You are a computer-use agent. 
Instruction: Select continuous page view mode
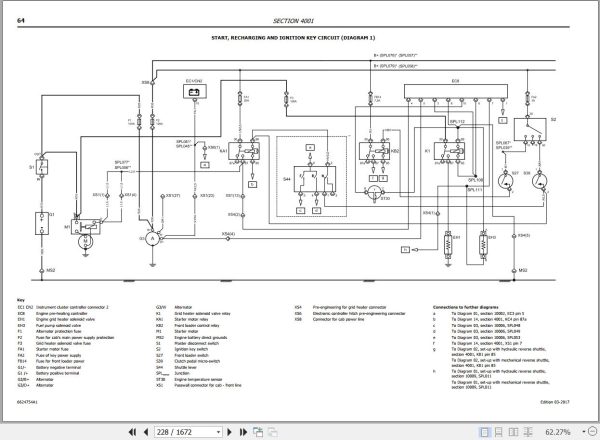coord(499,432)
